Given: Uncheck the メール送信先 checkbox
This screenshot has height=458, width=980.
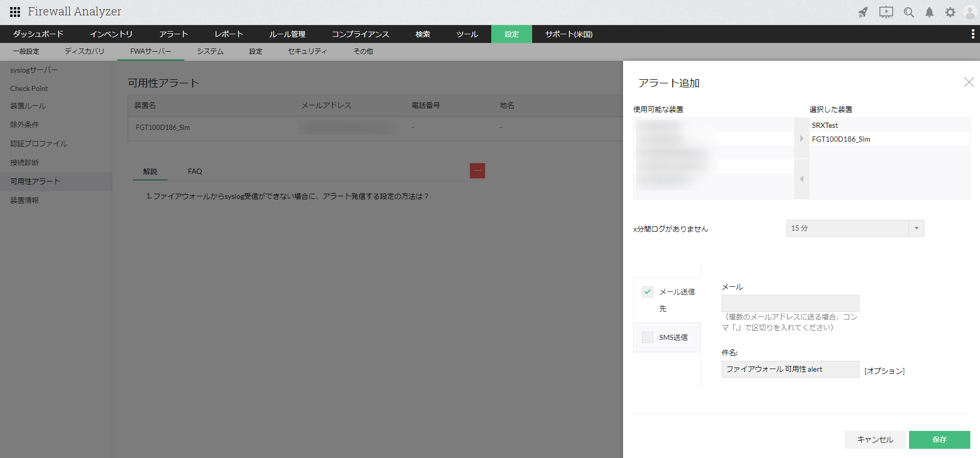Looking at the screenshot, I should (x=648, y=292).
